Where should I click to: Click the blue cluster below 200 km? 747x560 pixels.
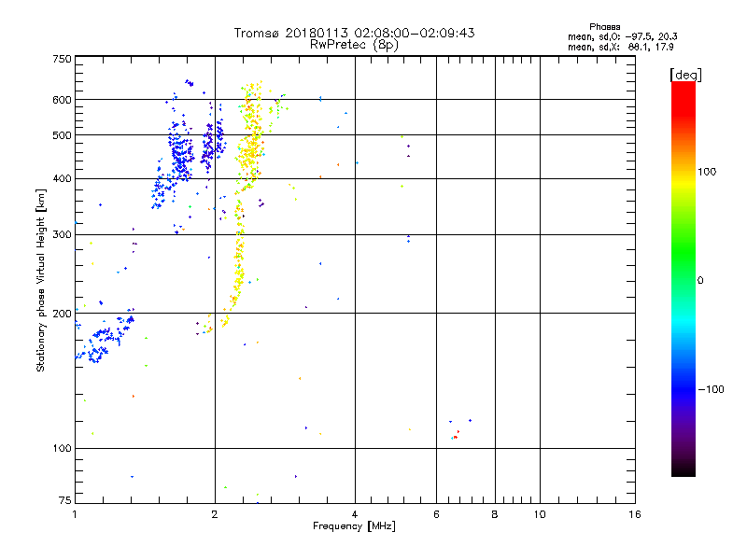click(x=106, y=338)
